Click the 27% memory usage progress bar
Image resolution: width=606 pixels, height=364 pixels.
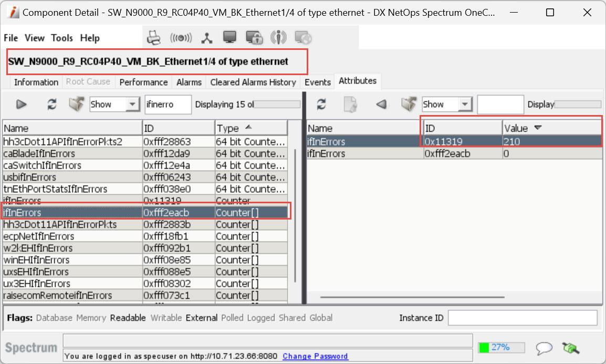coord(501,347)
